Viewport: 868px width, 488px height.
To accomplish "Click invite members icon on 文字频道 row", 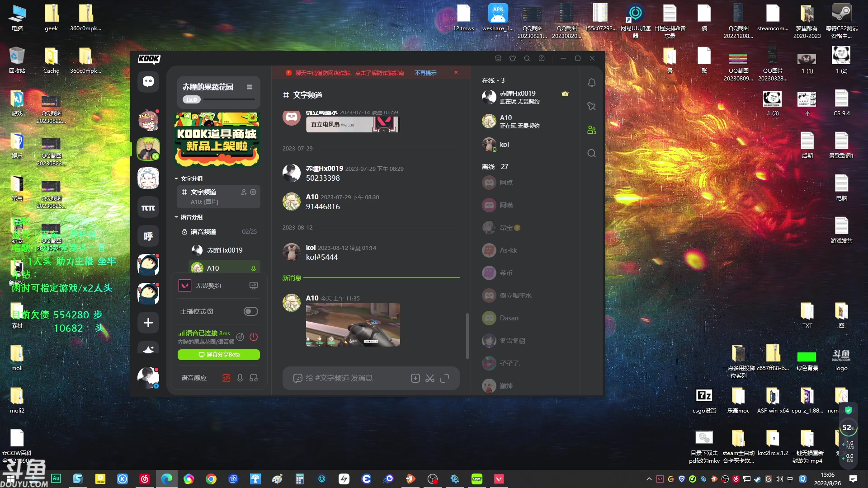I will (244, 192).
